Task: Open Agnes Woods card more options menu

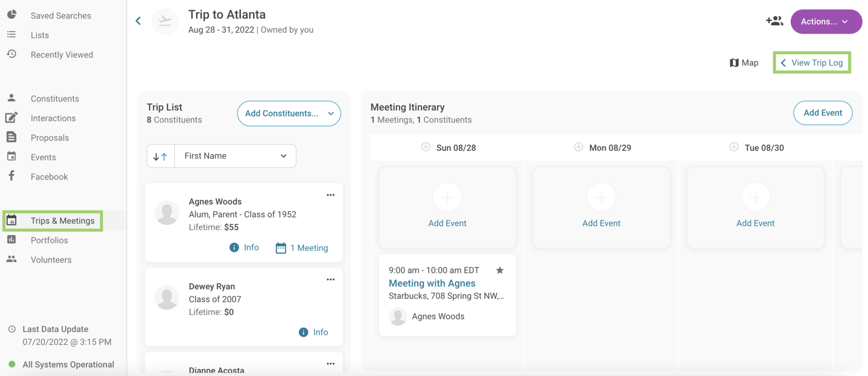Action: (331, 195)
